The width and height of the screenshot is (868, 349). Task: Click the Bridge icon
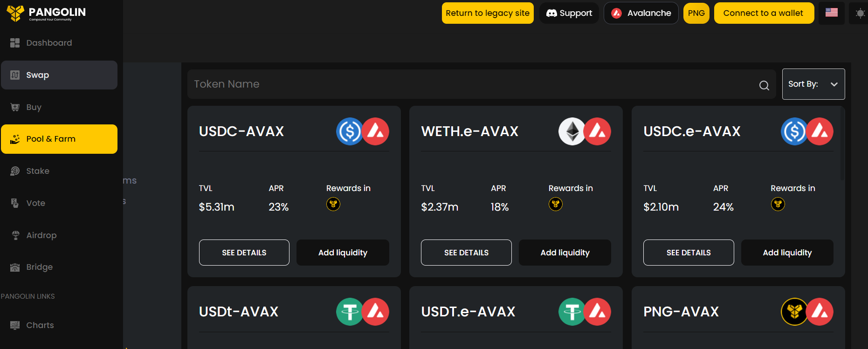(15, 267)
